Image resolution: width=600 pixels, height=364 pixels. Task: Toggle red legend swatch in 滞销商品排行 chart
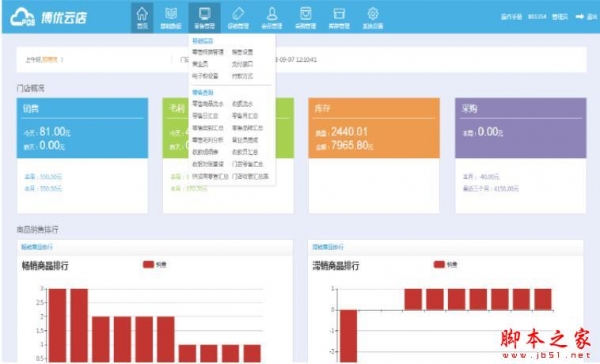coord(439,264)
